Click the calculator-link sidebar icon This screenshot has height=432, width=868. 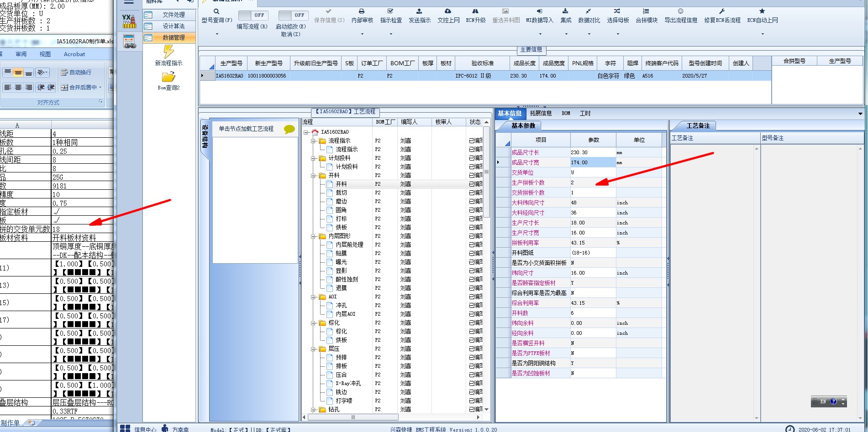point(130,41)
